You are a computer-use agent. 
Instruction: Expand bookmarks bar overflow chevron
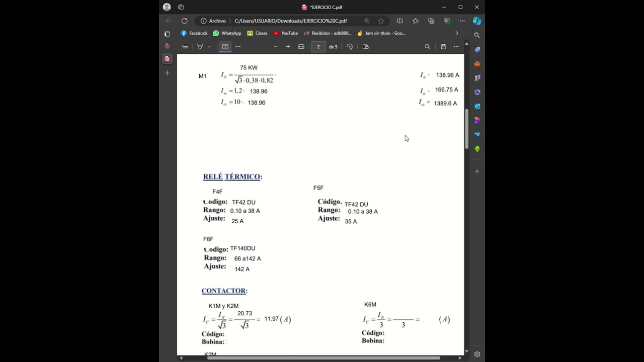(457, 33)
